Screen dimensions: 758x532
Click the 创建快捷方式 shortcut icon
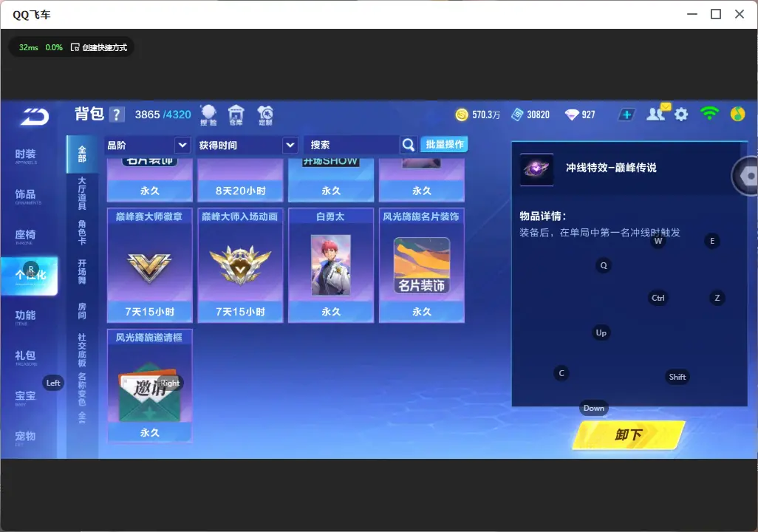[75, 47]
